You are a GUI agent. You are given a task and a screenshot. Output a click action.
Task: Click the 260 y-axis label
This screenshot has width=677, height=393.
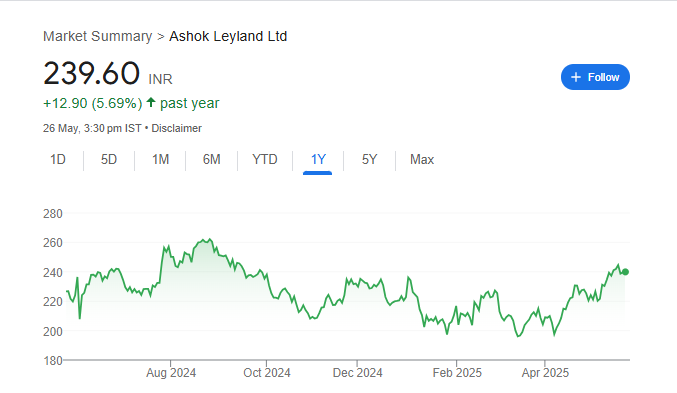pyautogui.click(x=53, y=243)
